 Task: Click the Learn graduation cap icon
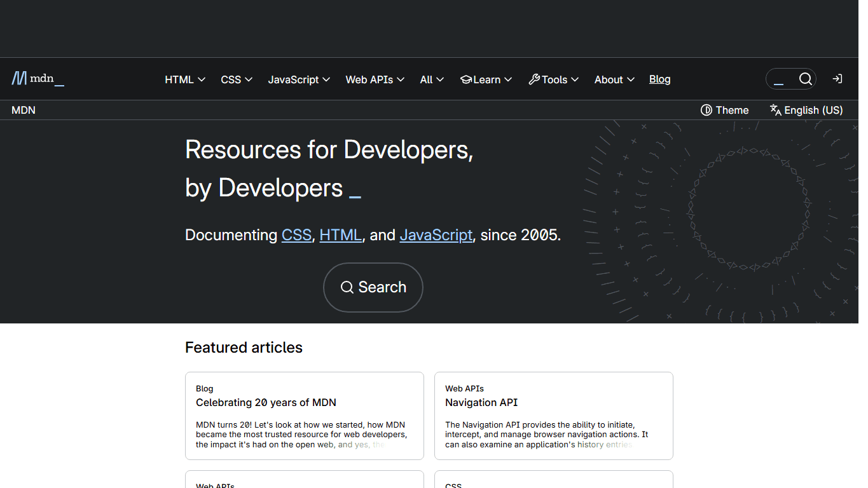point(466,79)
